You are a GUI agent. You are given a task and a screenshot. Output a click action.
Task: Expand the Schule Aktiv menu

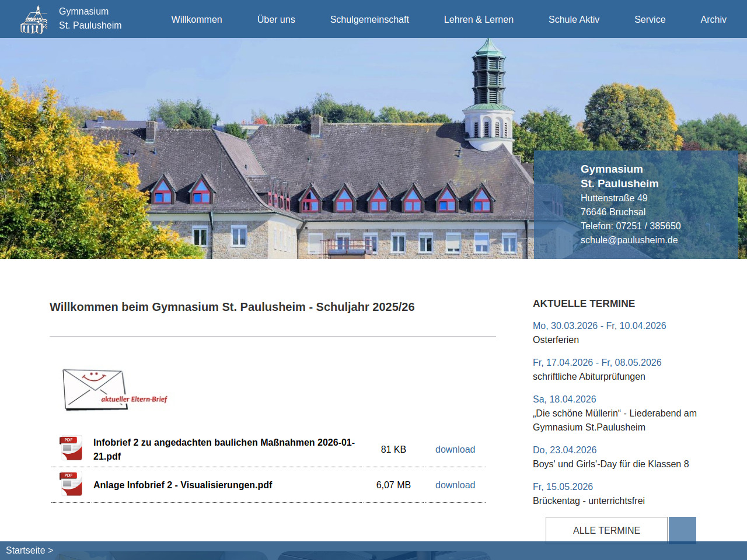(574, 19)
